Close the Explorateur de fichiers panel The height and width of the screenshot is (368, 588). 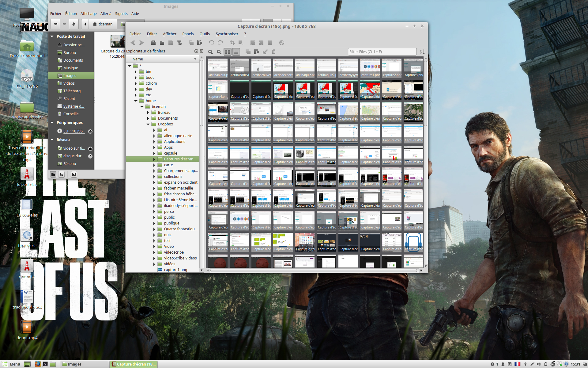[x=201, y=51]
